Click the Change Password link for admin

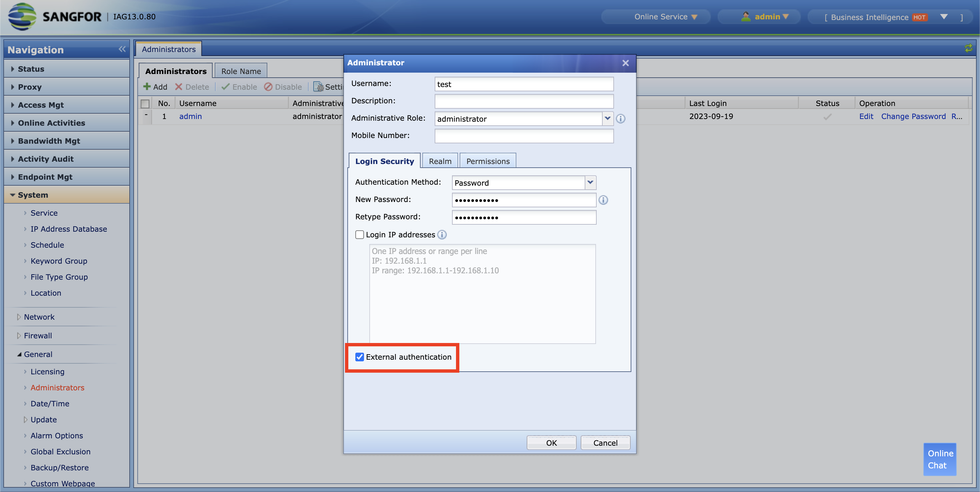point(913,116)
